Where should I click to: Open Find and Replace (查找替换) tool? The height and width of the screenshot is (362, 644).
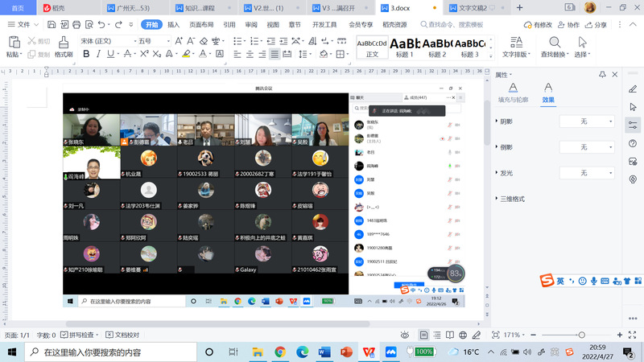click(x=554, y=47)
